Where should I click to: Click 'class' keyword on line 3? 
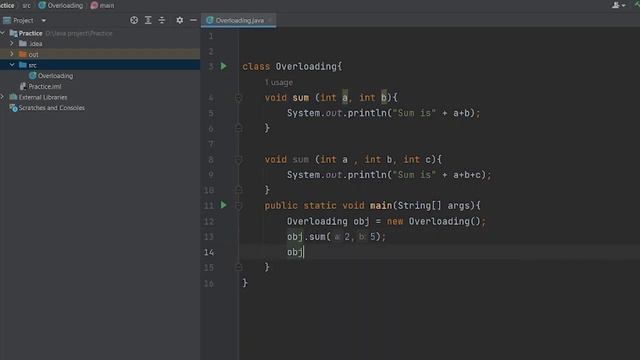coord(256,67)
